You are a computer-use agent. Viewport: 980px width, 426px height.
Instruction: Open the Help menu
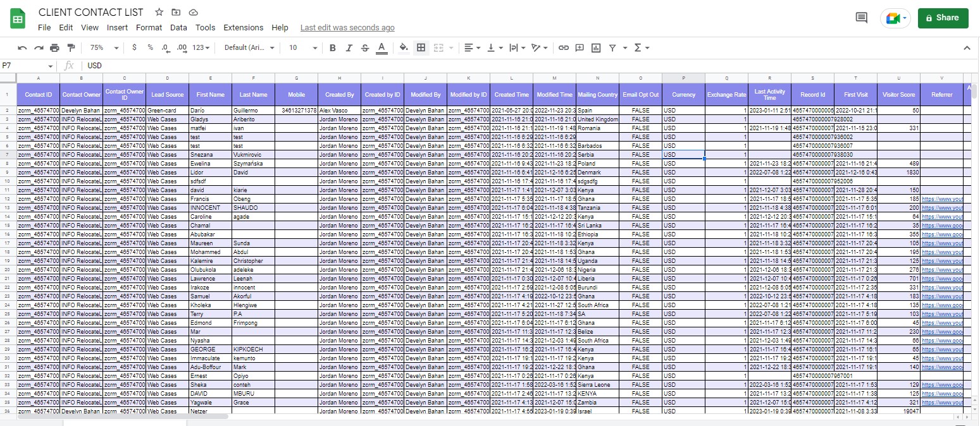point(280,28)
